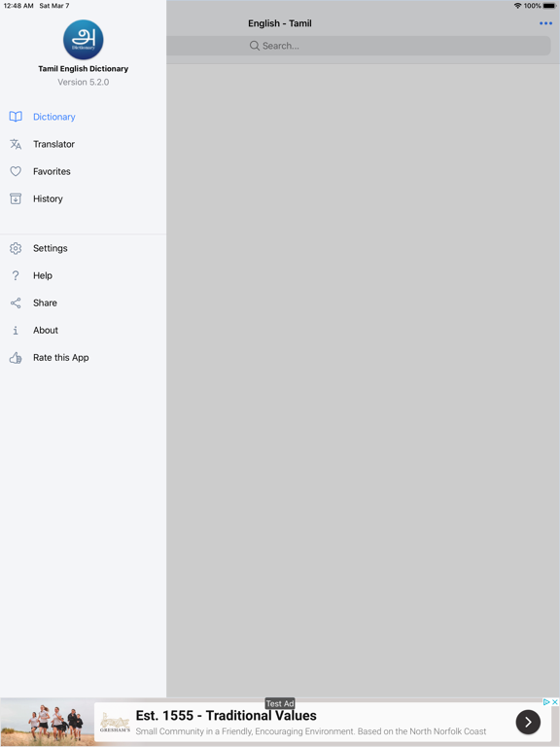This screenshot has width=560, height=747.
Task: Open the three-dot more options menu
Action: [545, 23]
